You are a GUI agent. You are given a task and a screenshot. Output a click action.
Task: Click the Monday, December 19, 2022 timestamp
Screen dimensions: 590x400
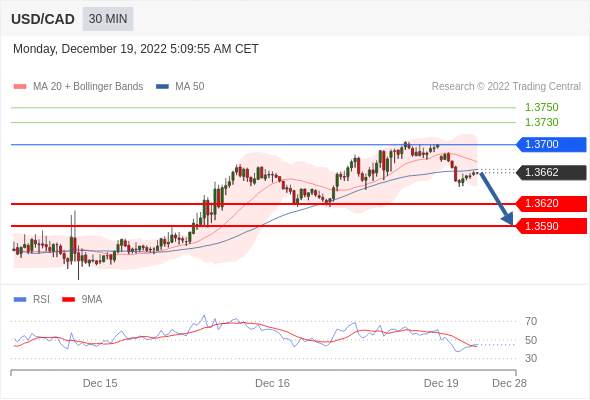point(136,49)
